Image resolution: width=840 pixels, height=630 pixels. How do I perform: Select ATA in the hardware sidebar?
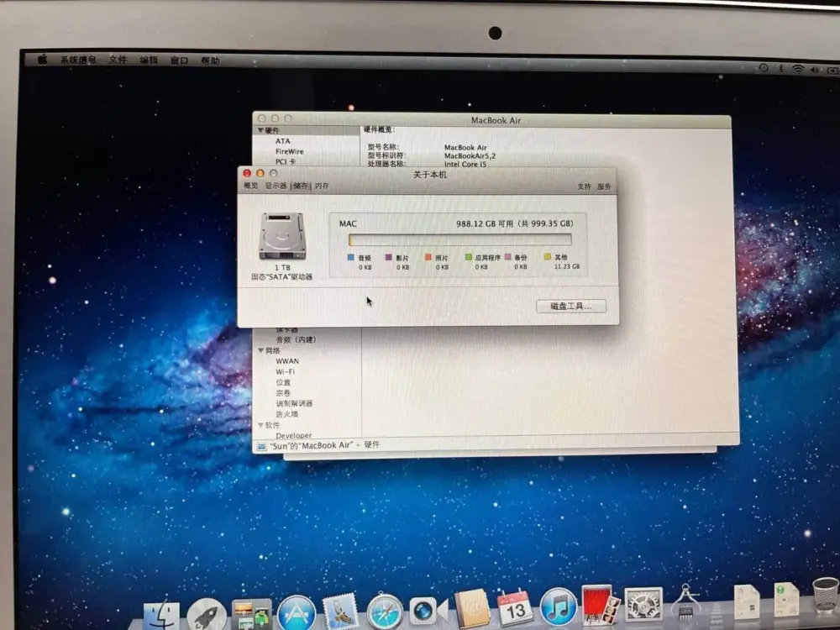[x=283, y=141]
